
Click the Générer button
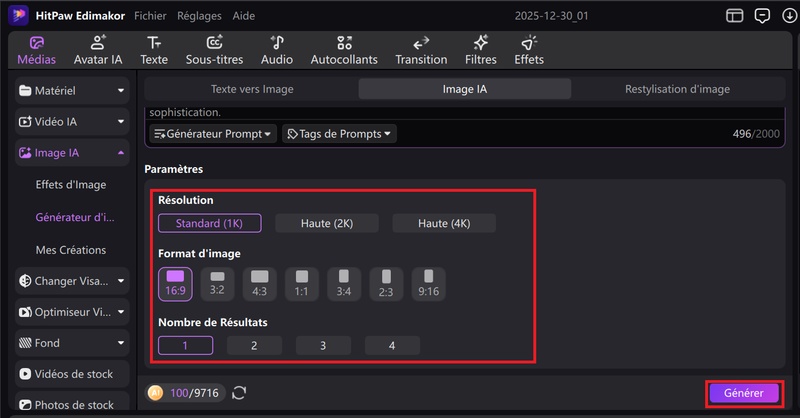pyautogui.click(x=743, y=393)
